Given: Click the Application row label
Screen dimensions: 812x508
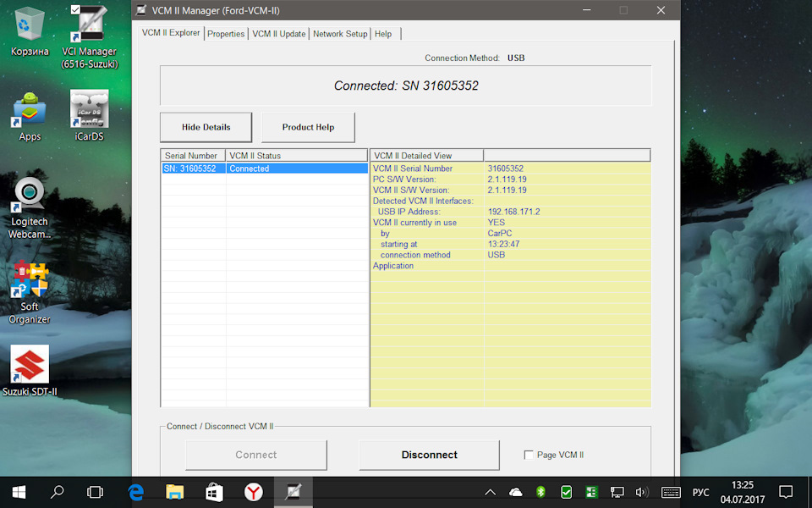Looking at the screenshot, I should point(393,265).
